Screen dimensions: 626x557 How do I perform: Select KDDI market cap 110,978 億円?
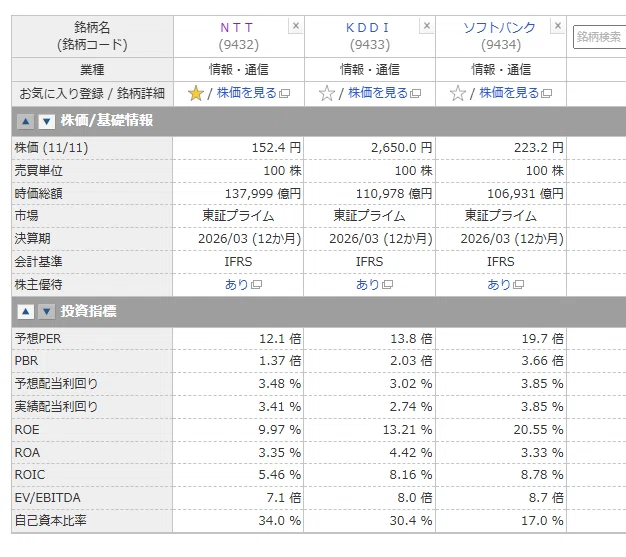click(x=394, y=194)
